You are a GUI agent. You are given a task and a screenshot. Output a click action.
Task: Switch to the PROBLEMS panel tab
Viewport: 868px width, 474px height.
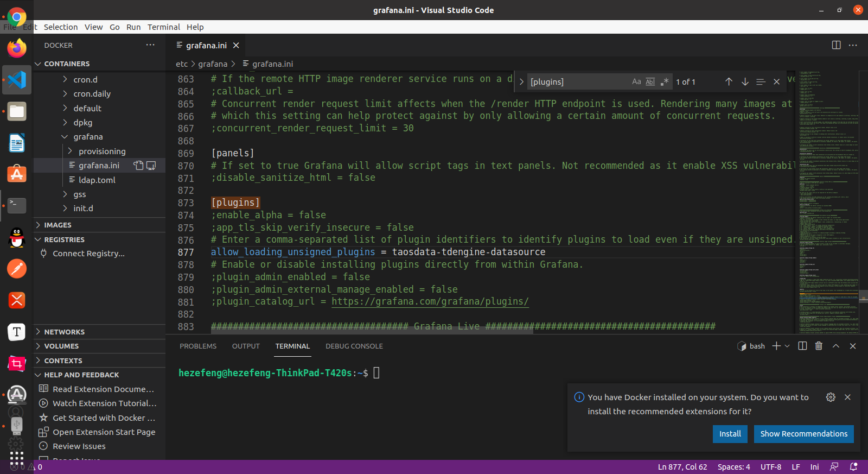[198, 346]
